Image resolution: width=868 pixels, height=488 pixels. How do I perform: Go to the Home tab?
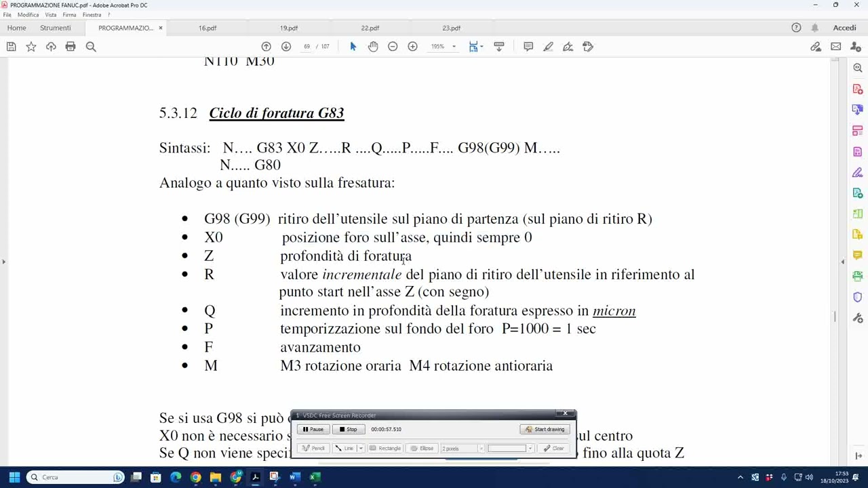pyautogui.click(x=16, y=28)
